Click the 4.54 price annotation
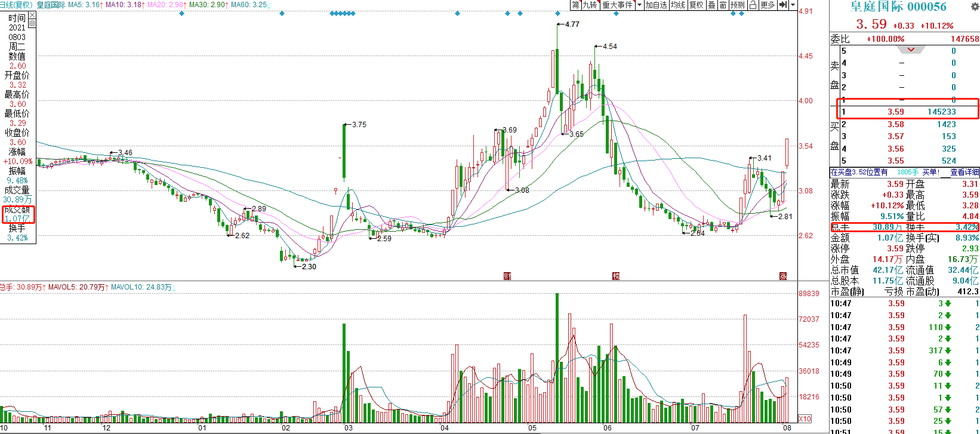Screen dimensions: 980x434 pyautogui.click(x=610, y=47)
